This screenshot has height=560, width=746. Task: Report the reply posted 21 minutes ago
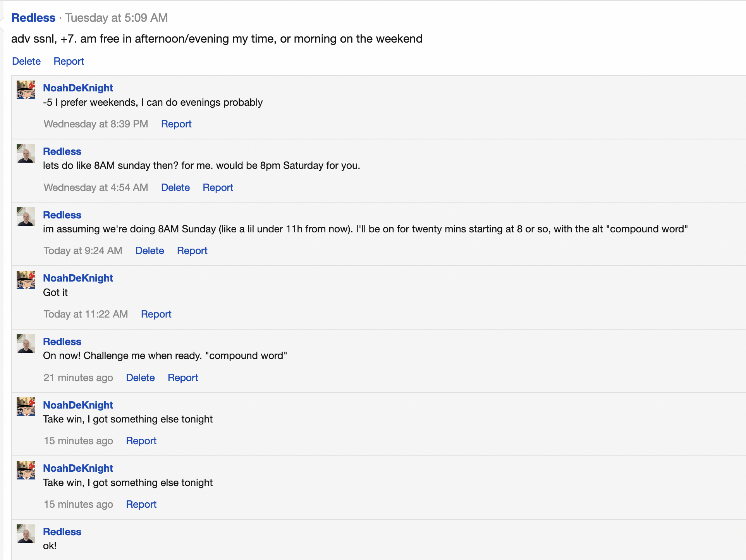183,378
